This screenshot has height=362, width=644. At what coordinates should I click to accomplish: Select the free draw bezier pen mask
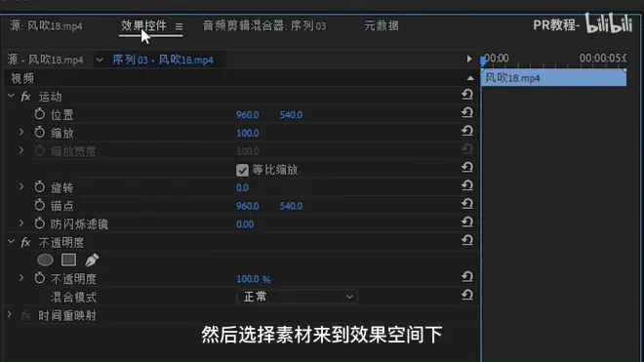(x=92, y=261)
